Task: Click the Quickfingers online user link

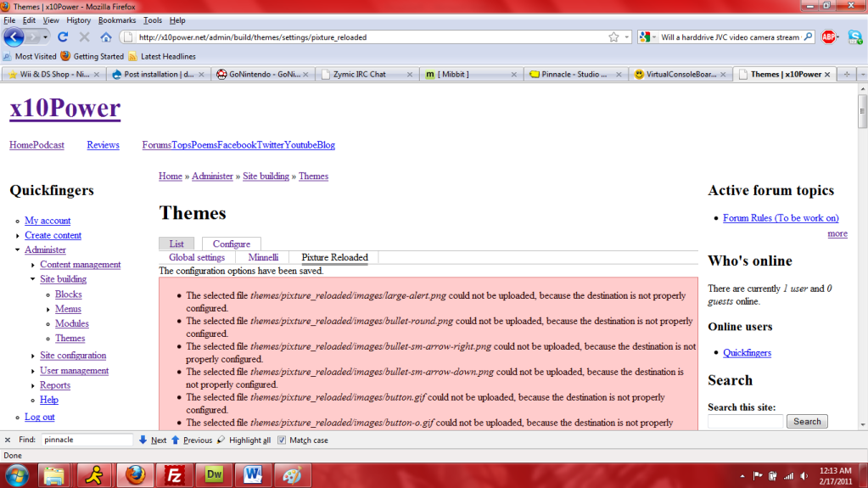Action: click(x=747, y=353)
